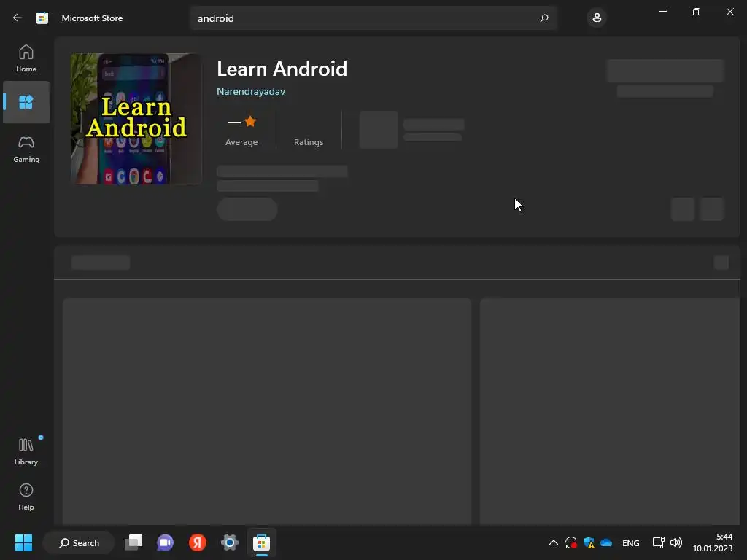Open volume speaker tray icon
Viewport: 747px width, 560px height.
coord(676,542)
